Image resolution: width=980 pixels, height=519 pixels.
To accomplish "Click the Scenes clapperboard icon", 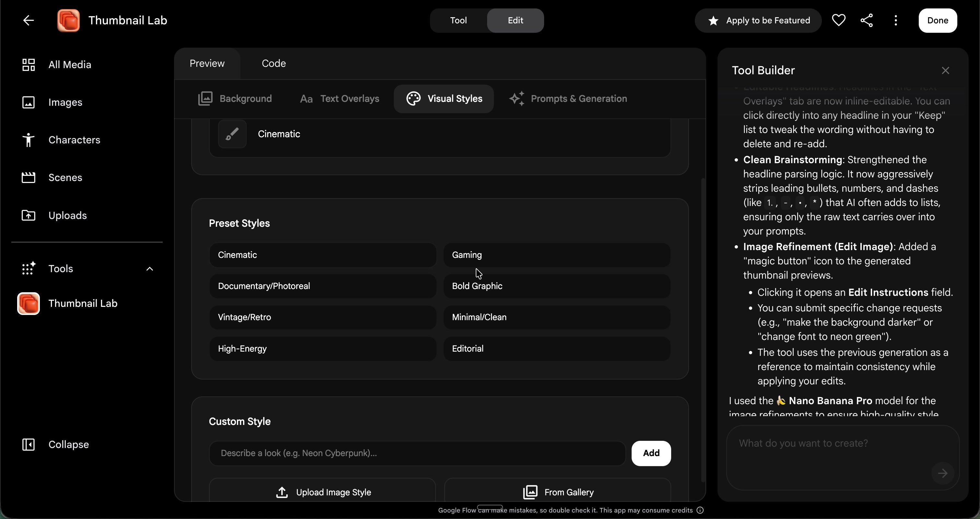I will click(x=29, y=177).
